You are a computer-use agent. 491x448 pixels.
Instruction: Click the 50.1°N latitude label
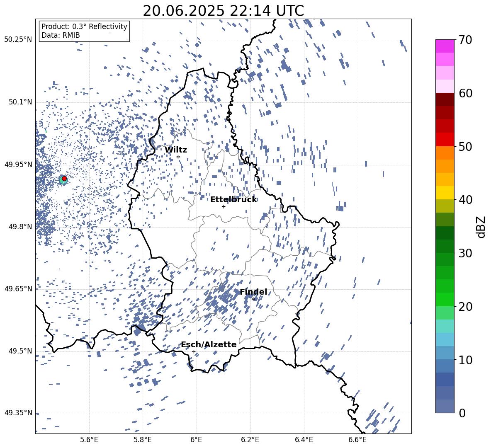pyautogui.click(x=21, y=102)
